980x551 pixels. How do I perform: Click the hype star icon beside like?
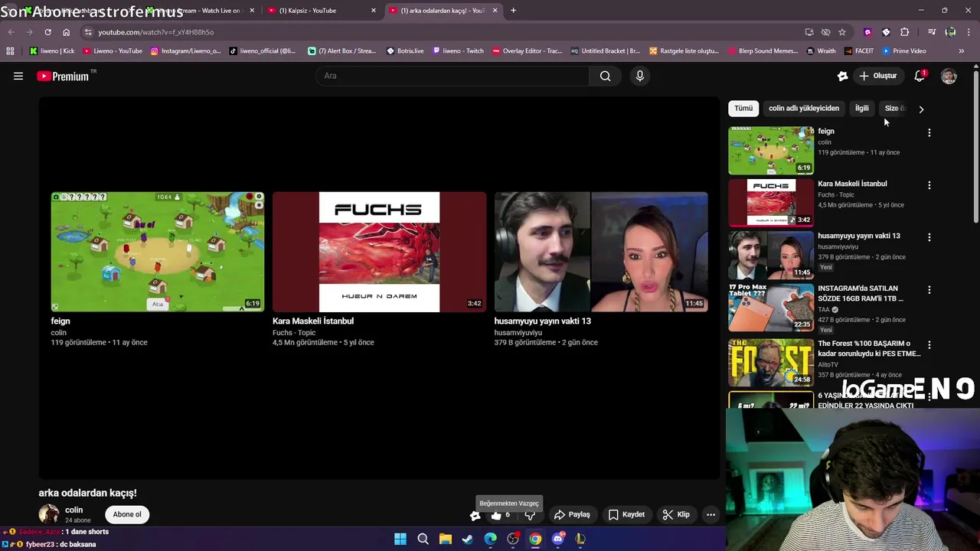pyautogui.click(x=475, y=515)
